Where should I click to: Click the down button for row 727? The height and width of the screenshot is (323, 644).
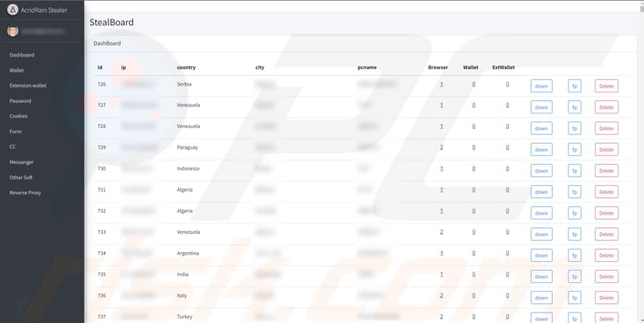pyautogui.click(x=541, y=107)
